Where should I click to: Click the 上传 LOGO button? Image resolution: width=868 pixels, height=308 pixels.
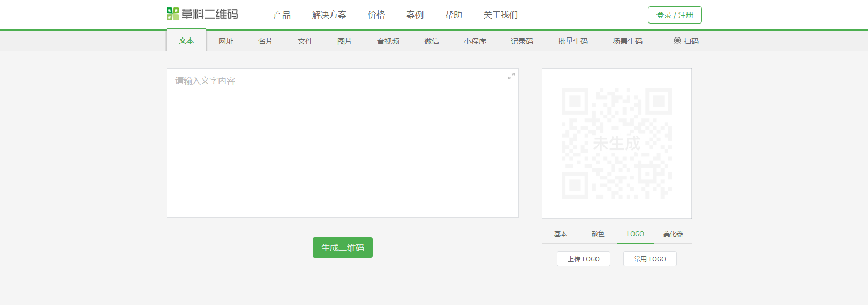[x=584, y=259]
